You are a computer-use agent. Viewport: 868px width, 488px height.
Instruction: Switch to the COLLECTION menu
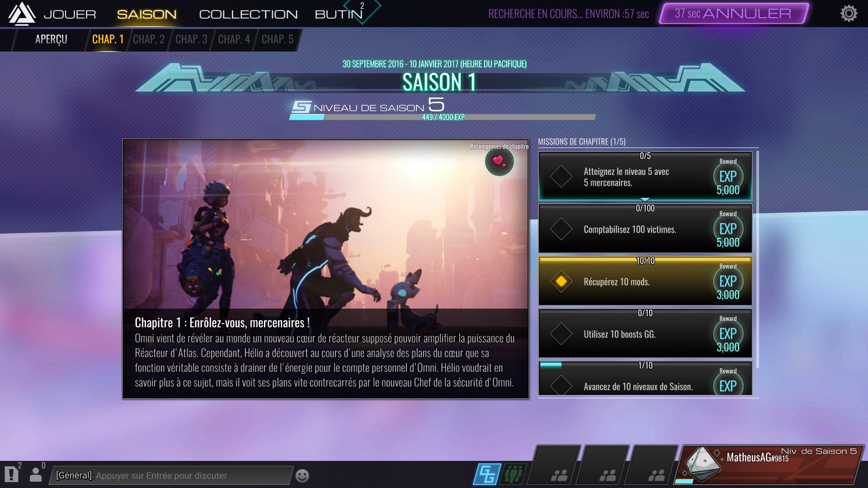click(x=248, y=14)
